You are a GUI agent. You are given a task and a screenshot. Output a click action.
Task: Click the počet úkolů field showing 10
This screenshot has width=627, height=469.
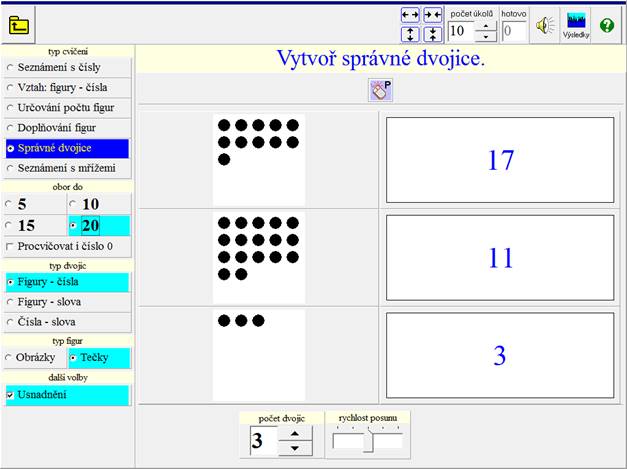(461, 31)
